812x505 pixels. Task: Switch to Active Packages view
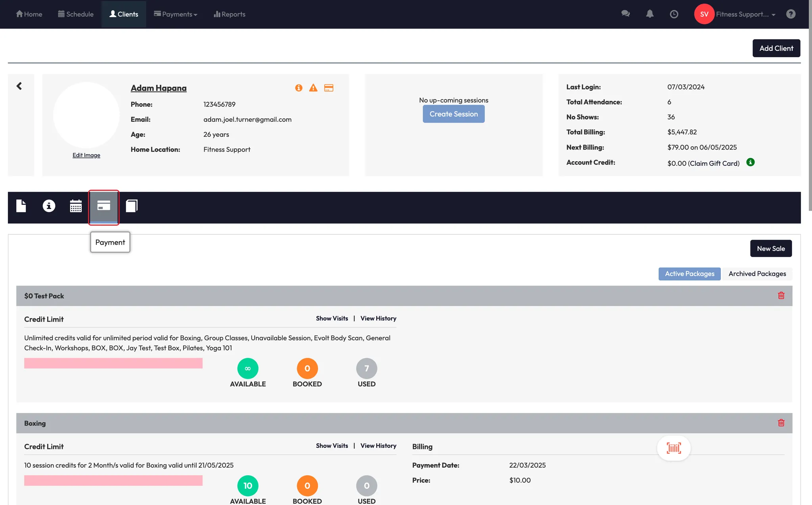pyautogui.click(x=689, y=274)
